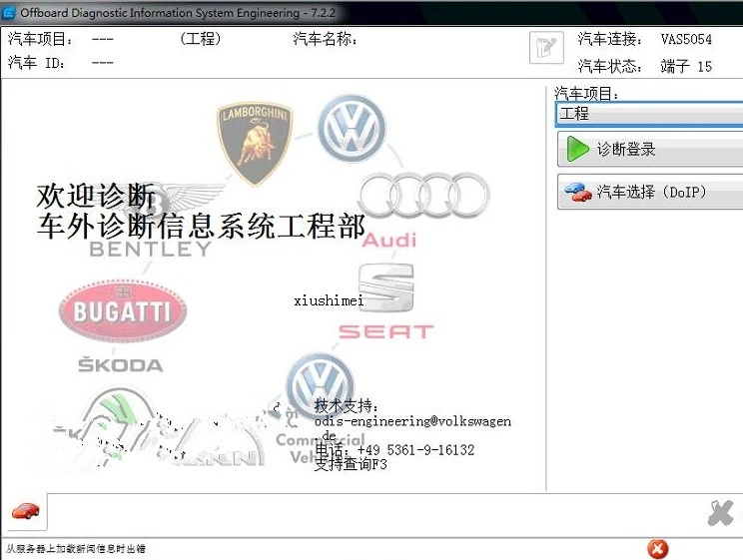This screenshot has height=560, width=743.
Task: Click the red car tab icon
Action: tap(25, 511)
